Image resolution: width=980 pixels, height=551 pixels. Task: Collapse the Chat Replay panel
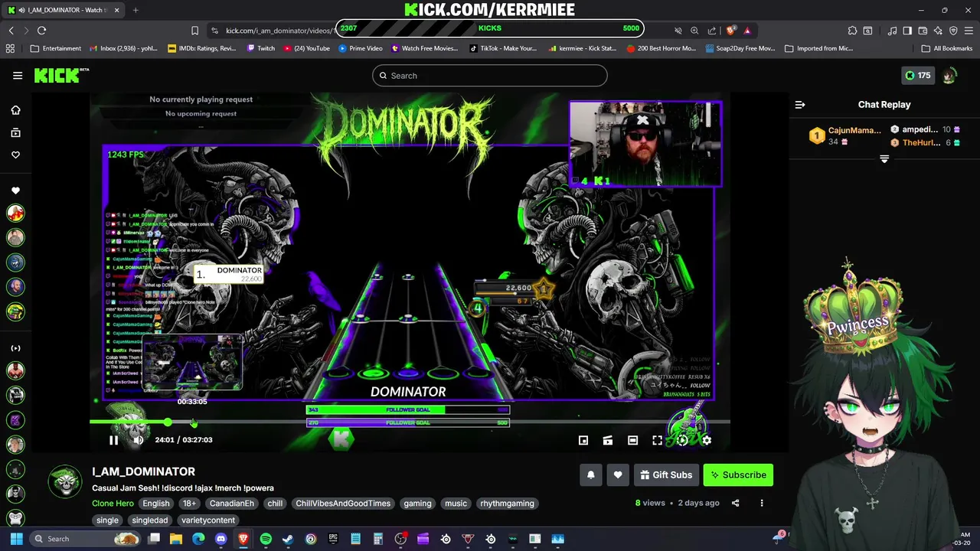coord(800,105)
